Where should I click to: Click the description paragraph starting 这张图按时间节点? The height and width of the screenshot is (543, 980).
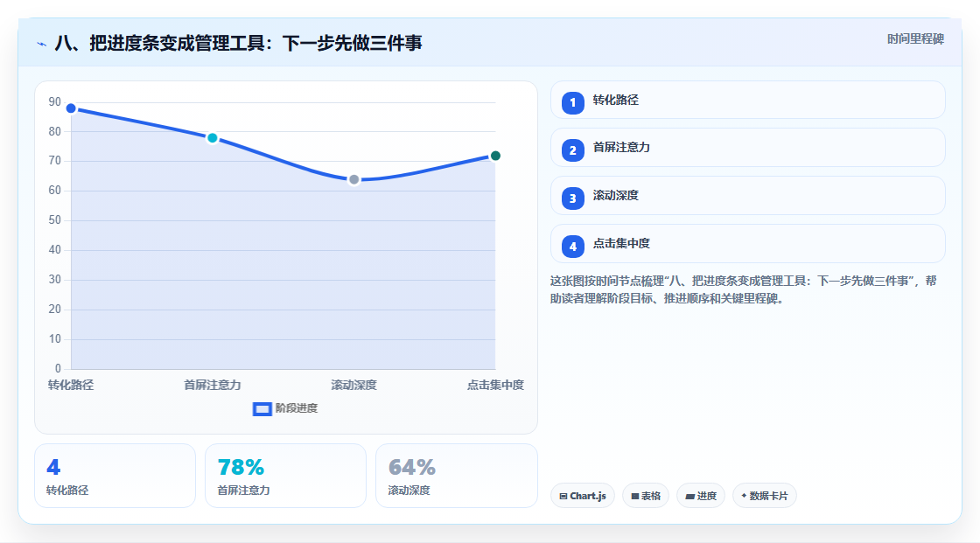click(743, 289)
